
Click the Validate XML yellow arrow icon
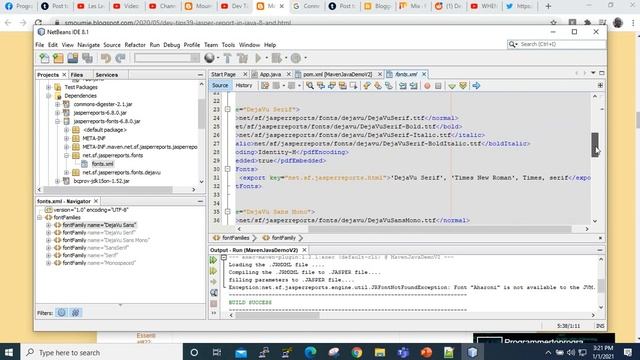(x=463, y=86)
